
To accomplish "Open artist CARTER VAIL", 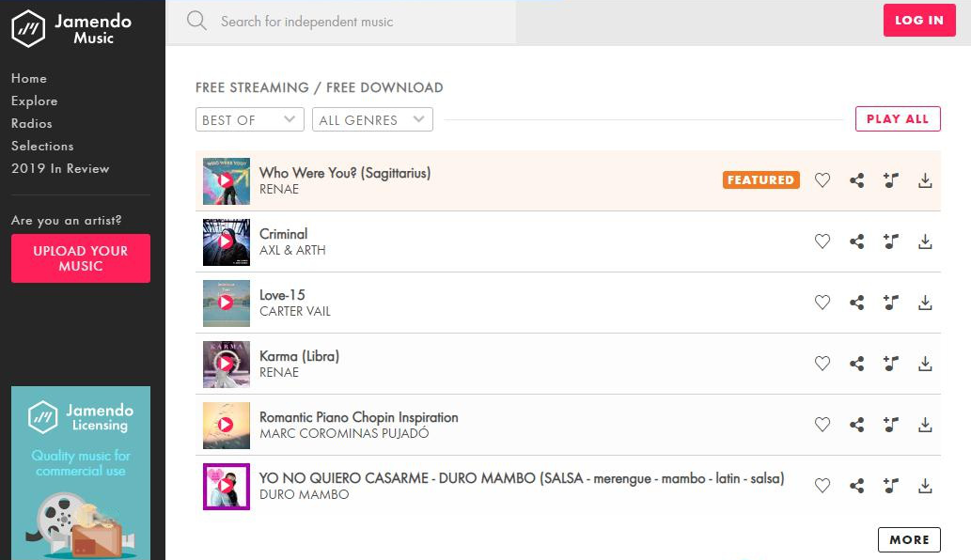I will pos(295,311).
